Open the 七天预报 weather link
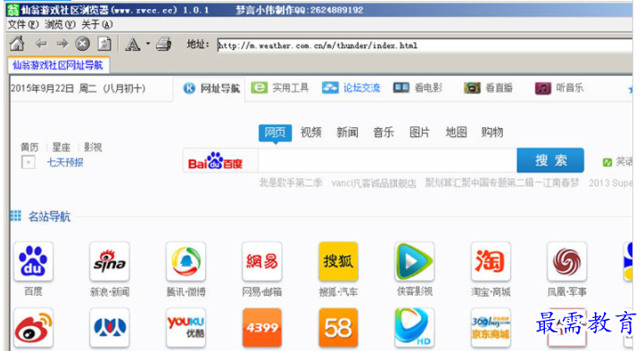The width and height of the screenshot is (644, 351). [x=65, y=163]
